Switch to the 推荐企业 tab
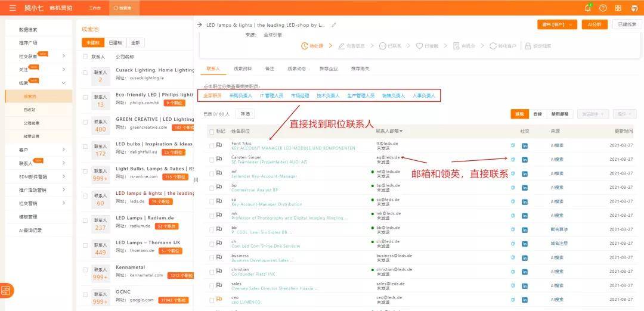Image resolution: width=644 pixels, height=311 pixels. 329,69
